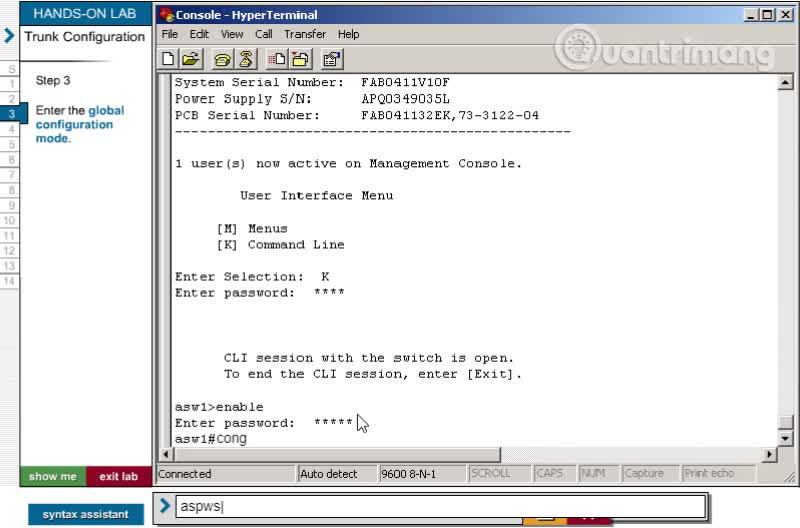Select the highlighted lab step 3
The height and width of the screenshot is (528, 800).
pyautogui.click(x=11, y=114)
